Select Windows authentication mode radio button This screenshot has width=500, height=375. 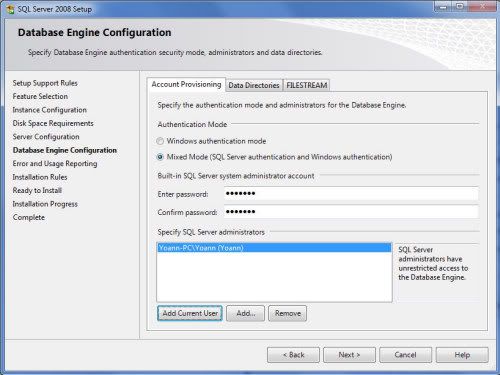[x=160, y=141]
